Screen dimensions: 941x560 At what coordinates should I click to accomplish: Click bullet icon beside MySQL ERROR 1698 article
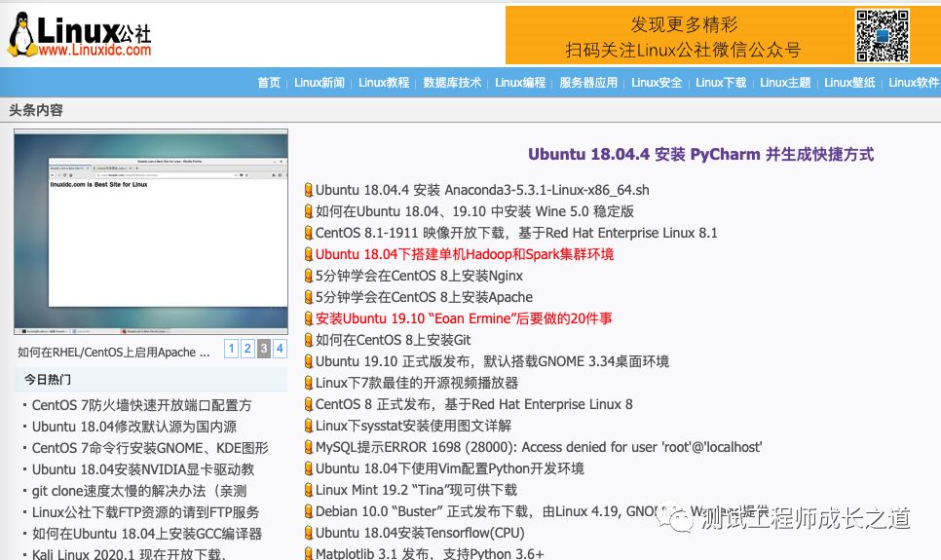pyautogui.click(x=309, y=447)
